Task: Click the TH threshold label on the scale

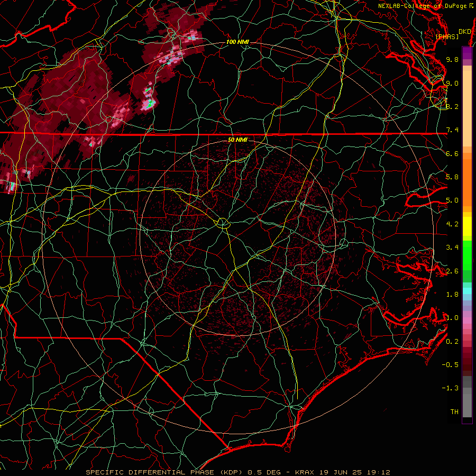Action: click(454, 412)
